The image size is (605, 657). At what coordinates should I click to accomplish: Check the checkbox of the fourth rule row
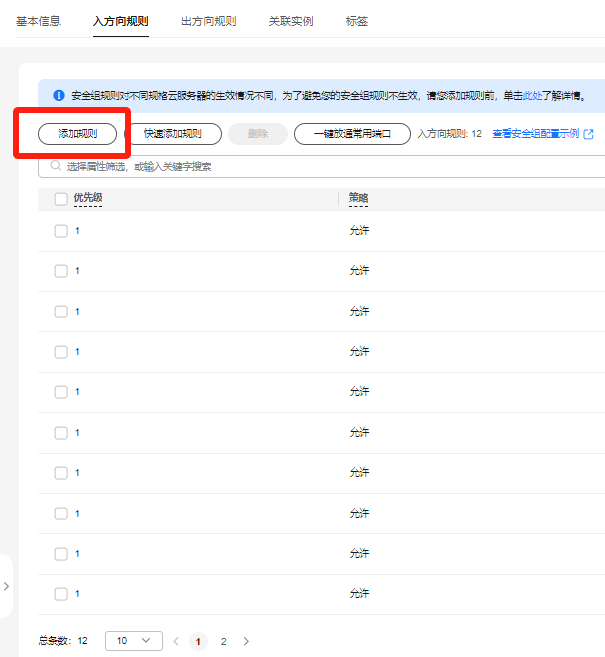pyautogui.click(x=61, y=352)
